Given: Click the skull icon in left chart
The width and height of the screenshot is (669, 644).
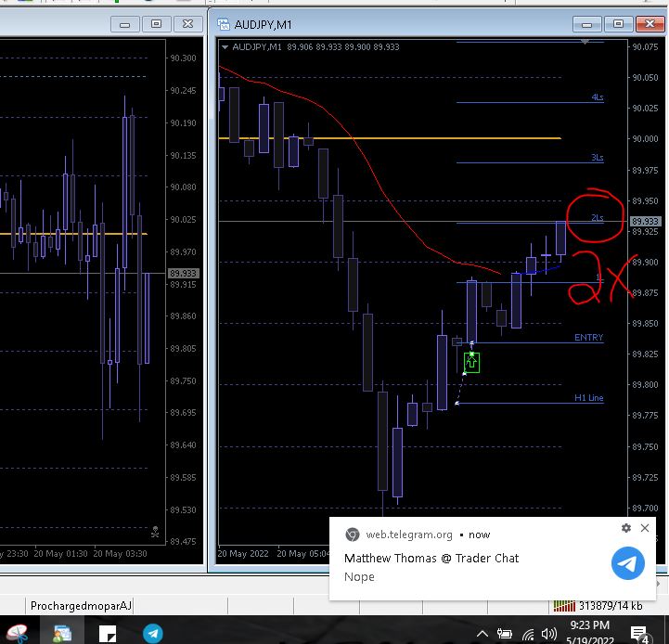Looking at the screenshot, I should (x=155, y=532).
